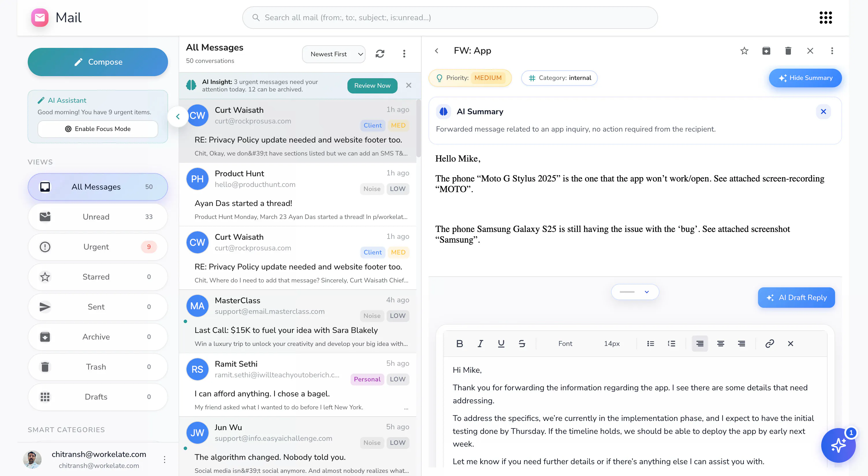
Task: Open the apps grid menu
Action: pyautogui.click(x=826, y=18)
